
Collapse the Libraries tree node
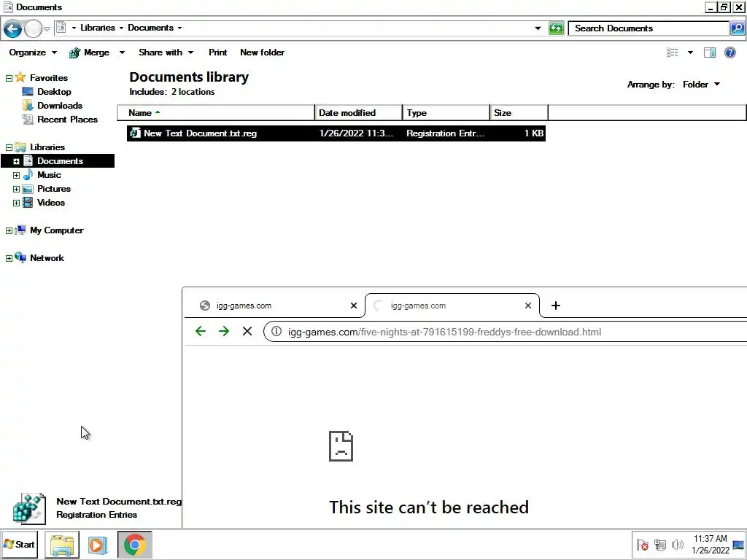click(9, 147)
